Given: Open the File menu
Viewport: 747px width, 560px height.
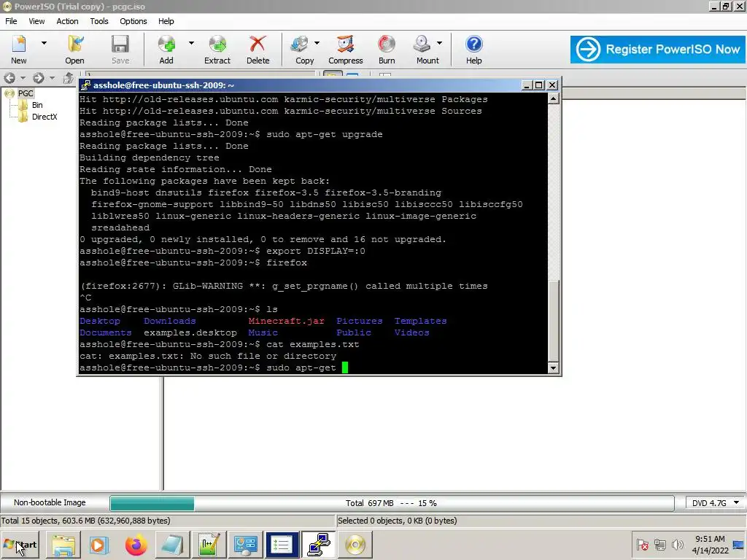Looking at the screenshot, I should pyautogui.click(x=11, y=21).
